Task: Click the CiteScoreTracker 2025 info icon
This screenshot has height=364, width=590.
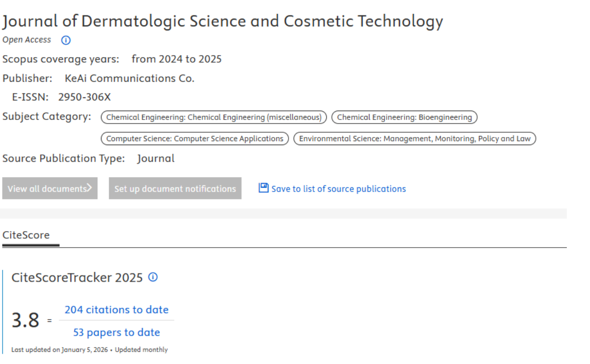Action: pyautogui.click(x=153, y=277)
